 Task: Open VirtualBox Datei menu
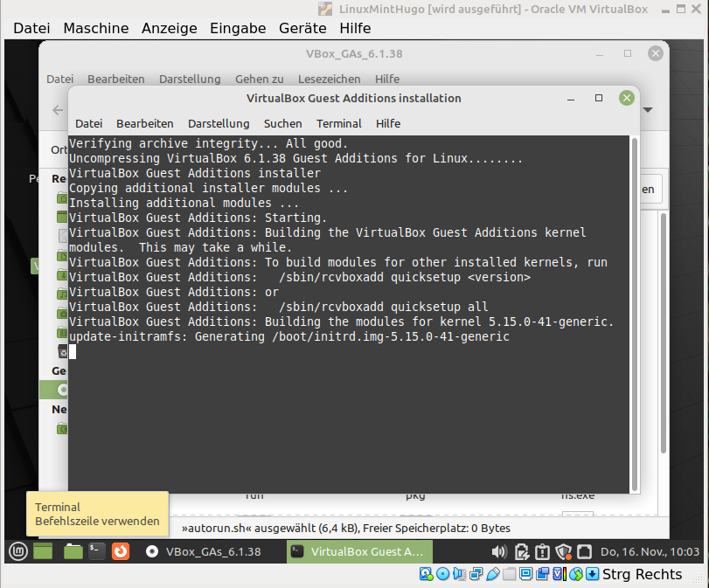click(31, 28)
